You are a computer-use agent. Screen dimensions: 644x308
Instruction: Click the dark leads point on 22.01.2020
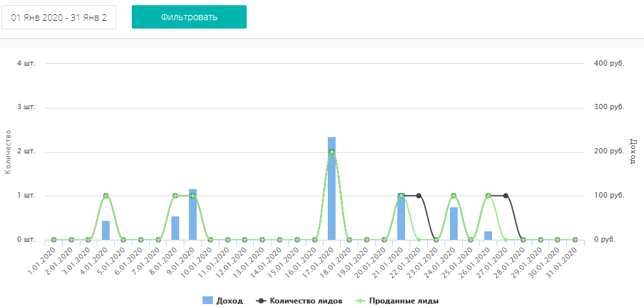click(x=419, y=196)
